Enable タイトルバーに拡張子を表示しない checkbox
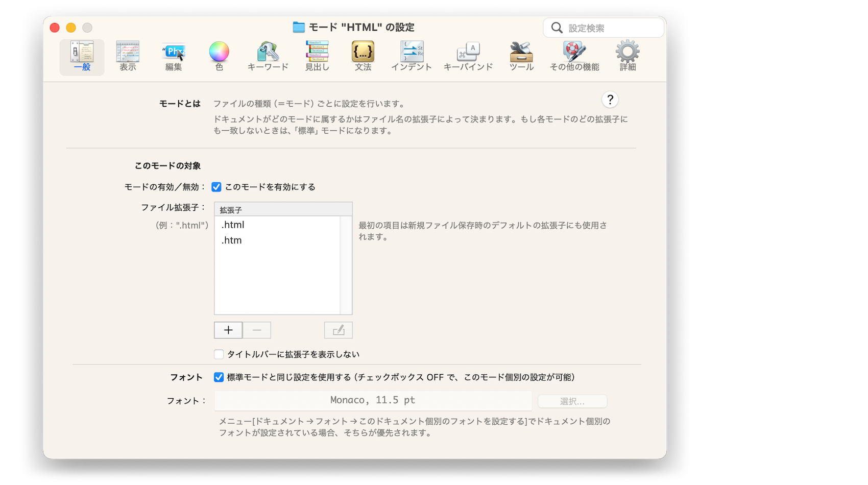The image size is (868, 485). (x=219, y=354)
